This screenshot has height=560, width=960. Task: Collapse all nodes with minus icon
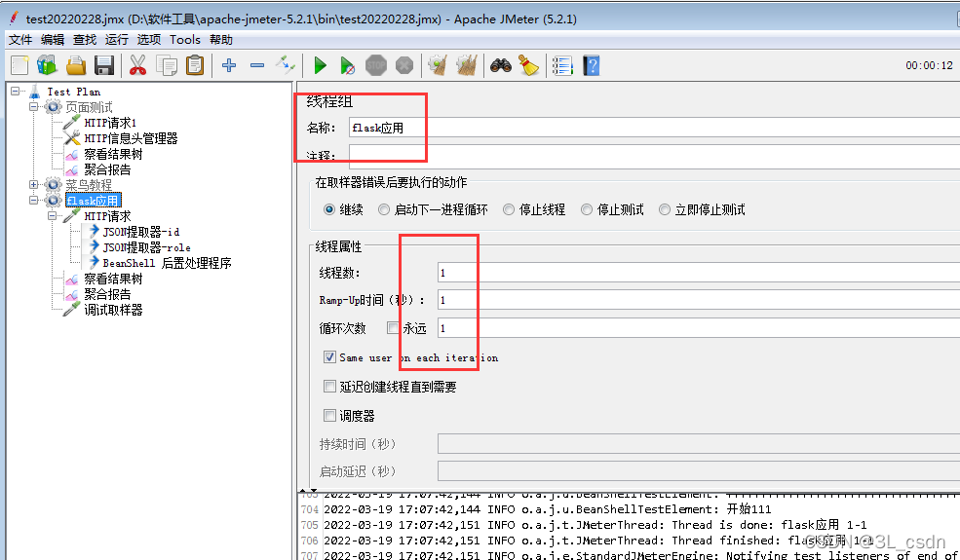pyautogui.click(x=257, y=65)
